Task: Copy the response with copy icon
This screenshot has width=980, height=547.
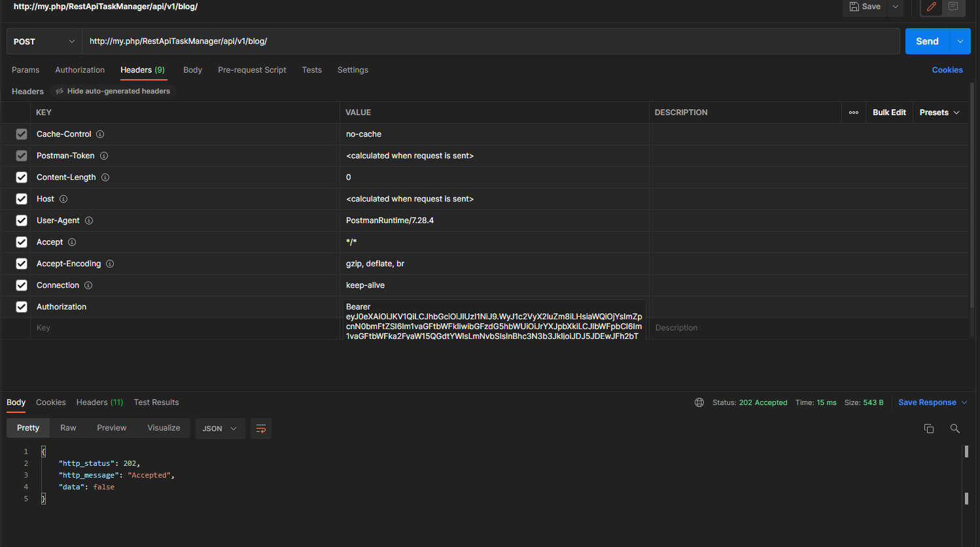Action: coord(929,429)
